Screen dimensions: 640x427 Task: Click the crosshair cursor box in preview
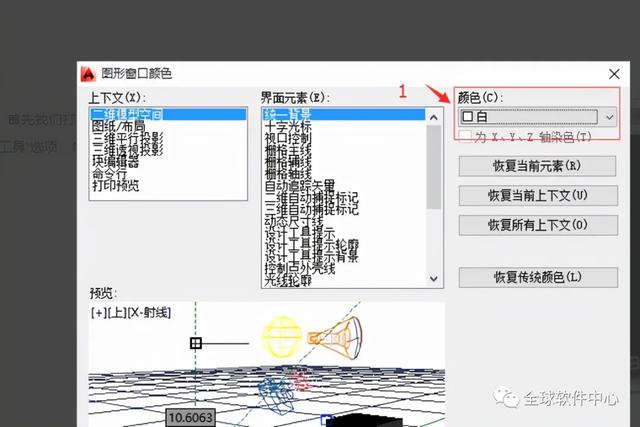[196, 343]
